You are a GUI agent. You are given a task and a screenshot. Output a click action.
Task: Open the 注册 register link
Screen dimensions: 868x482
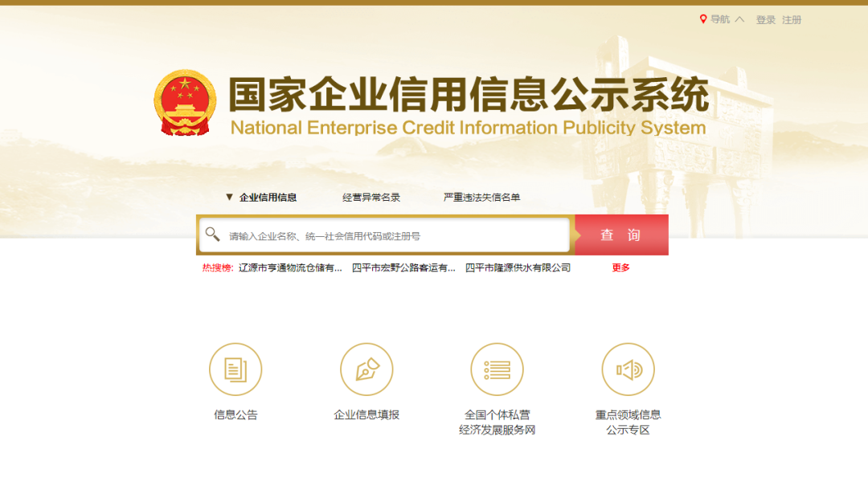[792, 20]
